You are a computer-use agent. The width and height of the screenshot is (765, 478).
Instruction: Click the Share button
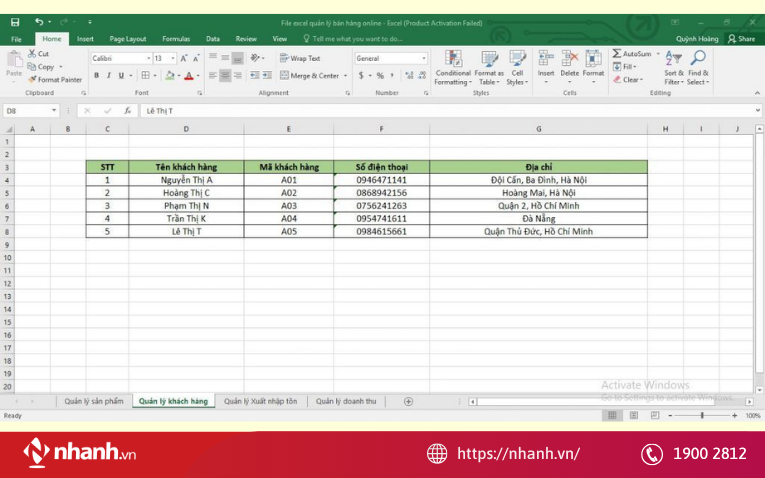pos(742,39)
